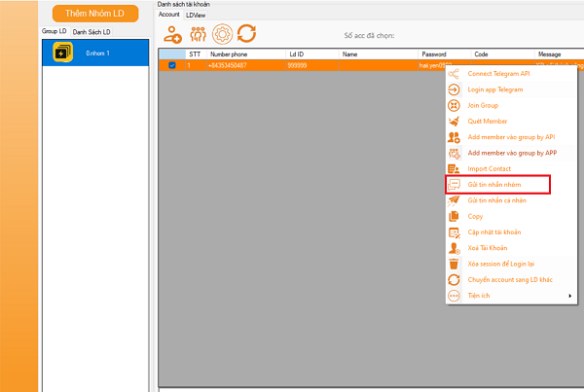
Task: Choose Add member vào group by API
Action: coord(511,137)
